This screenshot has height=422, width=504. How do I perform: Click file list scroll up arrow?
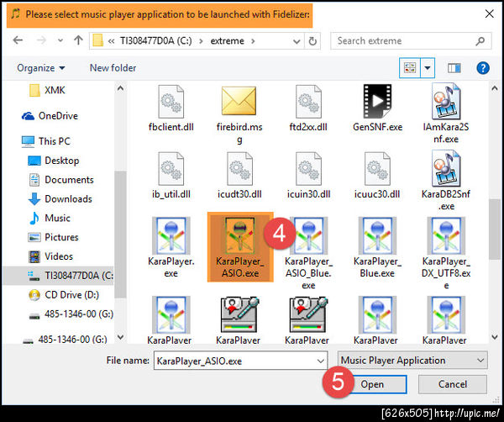(x=495, y=88)
